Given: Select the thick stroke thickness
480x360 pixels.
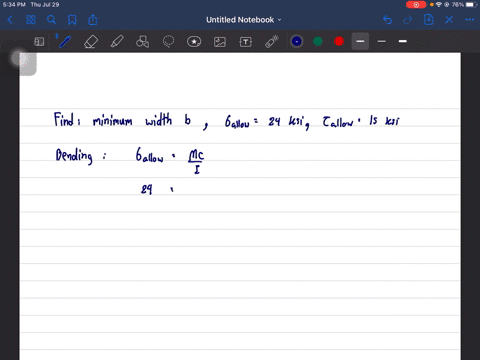Looking at the screenshot, I should click(x=403, y=41).
